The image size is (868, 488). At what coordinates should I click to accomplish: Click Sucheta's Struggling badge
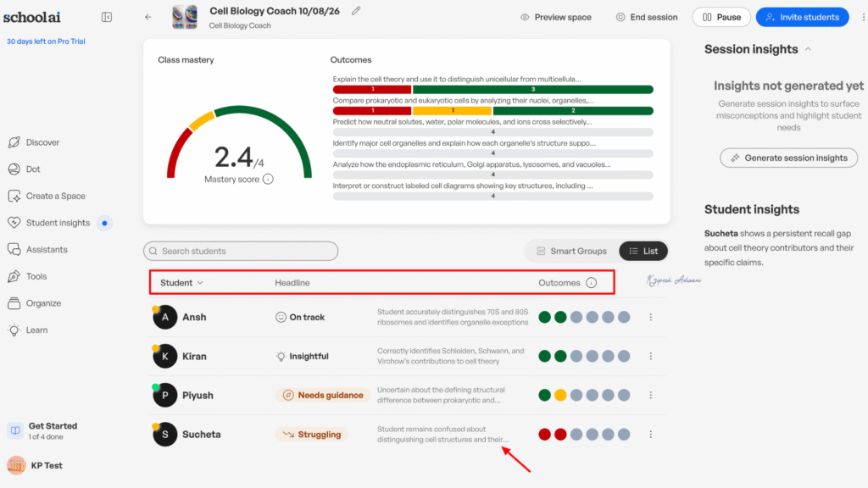coord(312,435)
